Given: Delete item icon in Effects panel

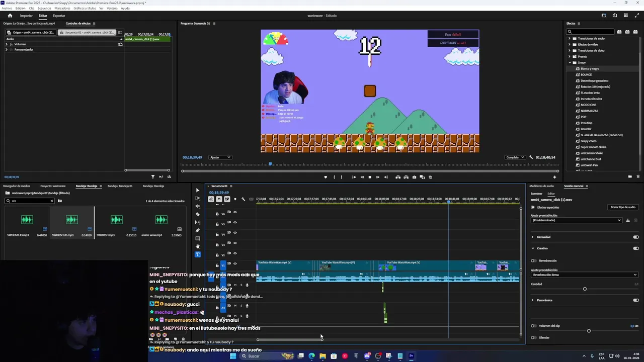Looking at the screenshot, I should (638, 176).
